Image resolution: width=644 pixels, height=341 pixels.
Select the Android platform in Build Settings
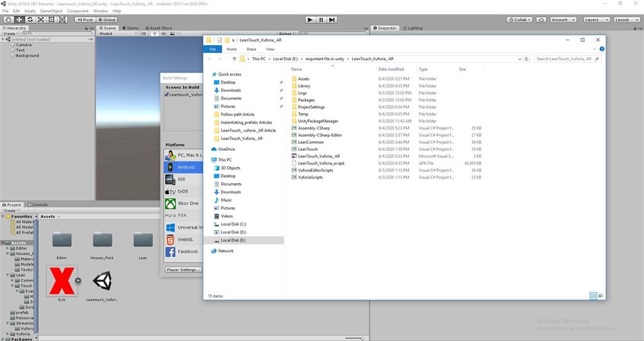click(x=184, y=167)
